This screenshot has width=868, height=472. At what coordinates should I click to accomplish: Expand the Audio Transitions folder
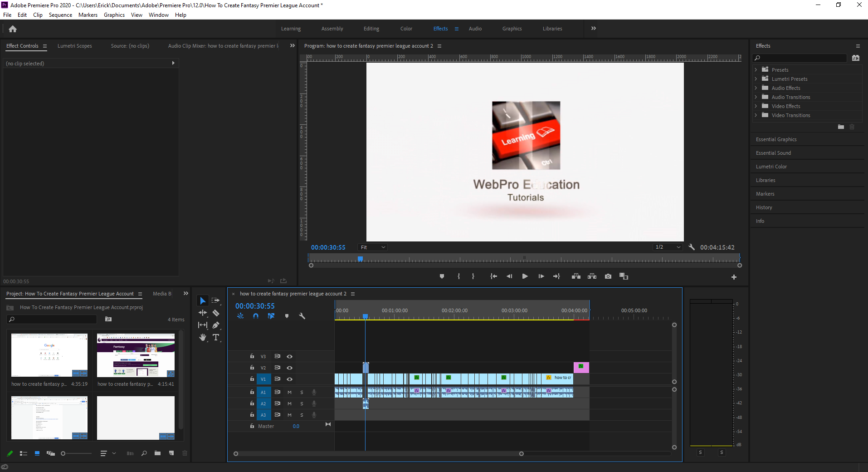(x=756, y=97)
